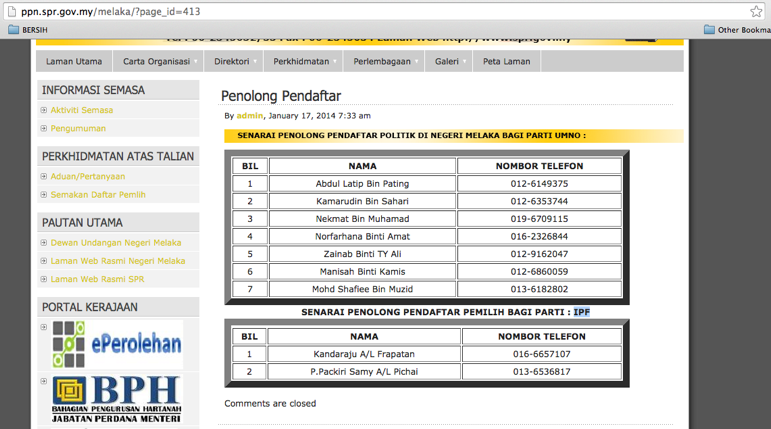Open the Perlembagaan menu

[382, 61]
